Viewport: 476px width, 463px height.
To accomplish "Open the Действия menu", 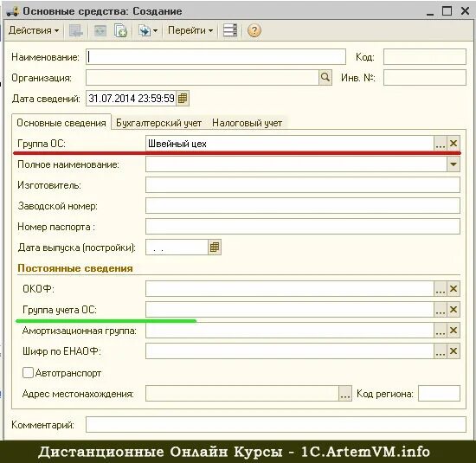I will click(x=34, y=30).
